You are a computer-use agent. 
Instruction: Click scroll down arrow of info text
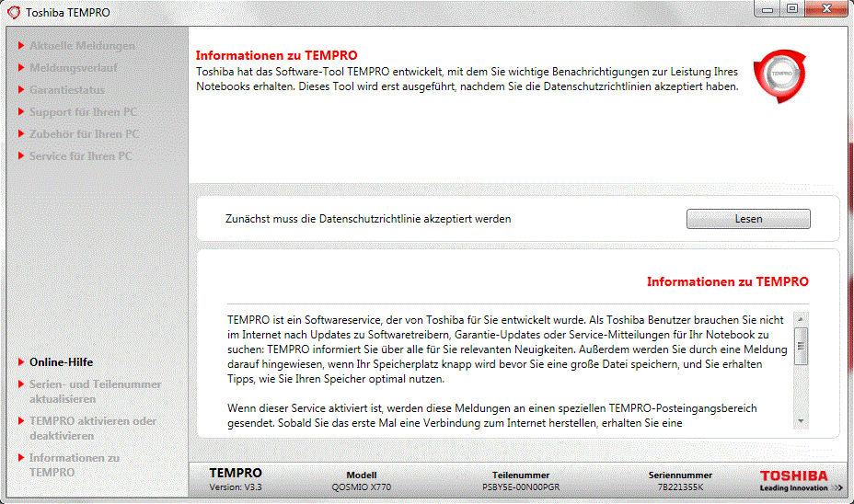(801, 421)
